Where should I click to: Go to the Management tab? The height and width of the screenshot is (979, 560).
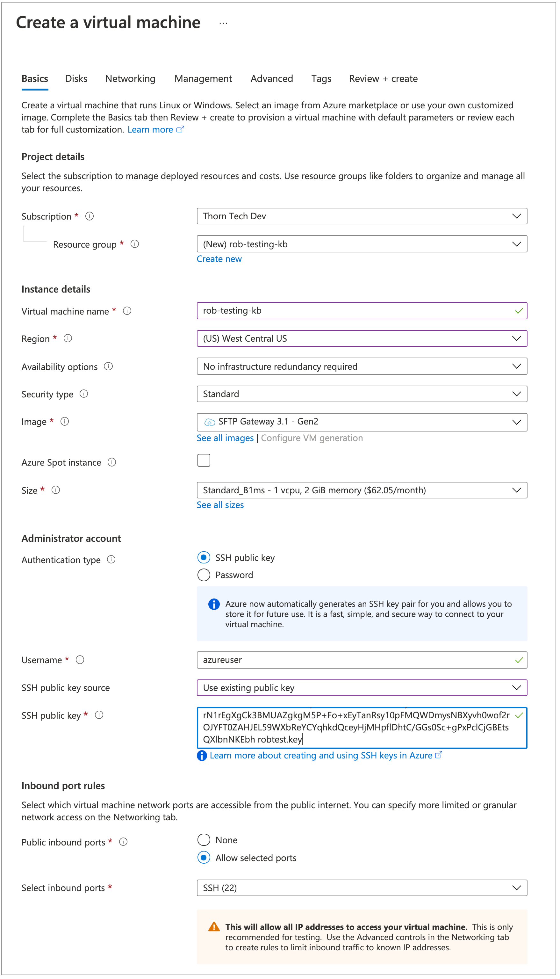coord(203,79)
